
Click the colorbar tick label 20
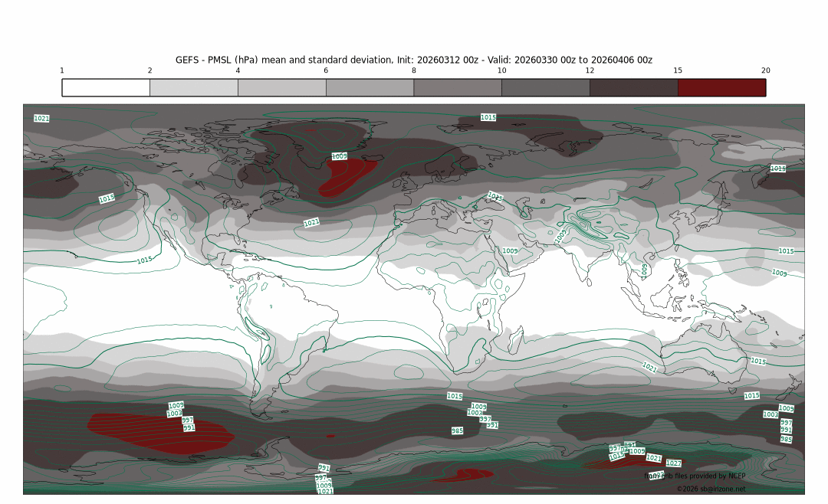click(765, 70)
